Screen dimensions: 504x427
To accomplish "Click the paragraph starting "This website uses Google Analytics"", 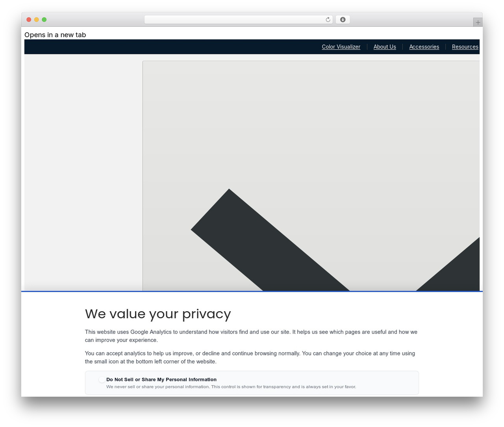I will point(252,336).
